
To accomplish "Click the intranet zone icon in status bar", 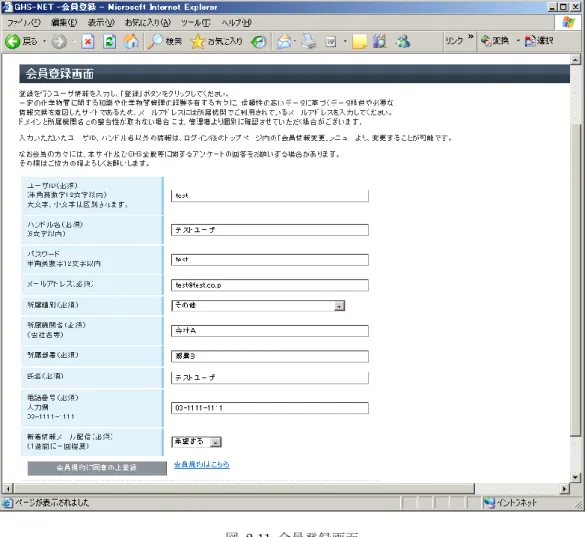I will point(489,503).
